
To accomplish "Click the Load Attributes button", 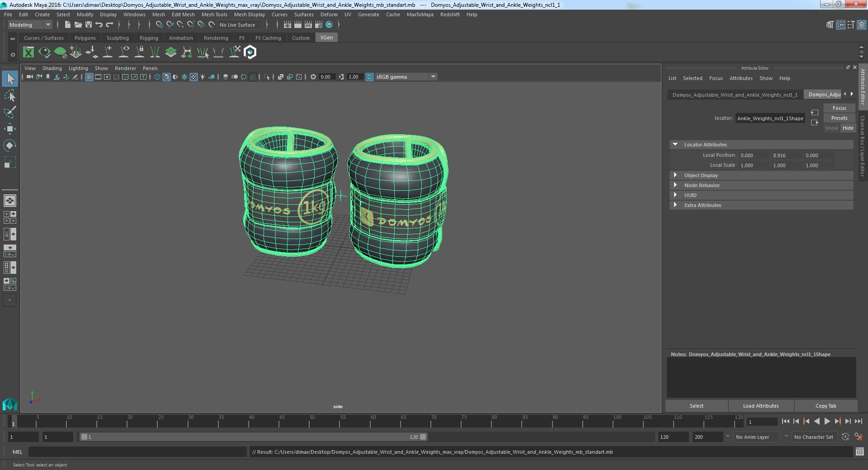I will coord(760,406).
